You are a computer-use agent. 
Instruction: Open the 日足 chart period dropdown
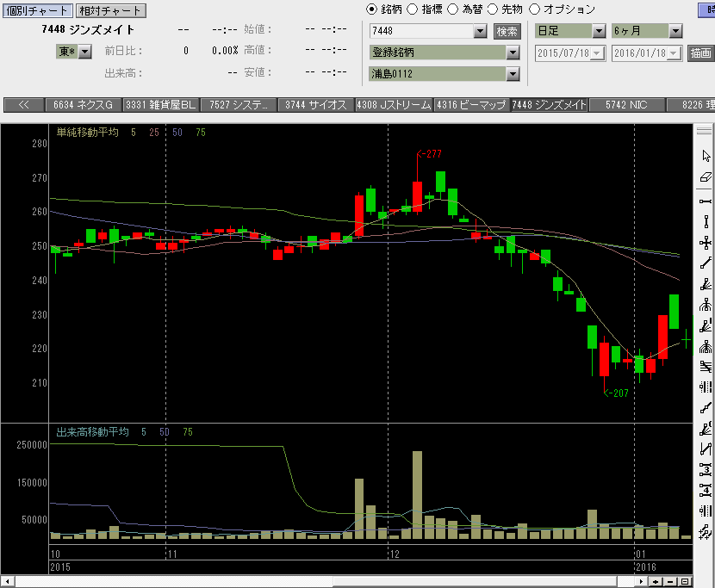[599, 31]
